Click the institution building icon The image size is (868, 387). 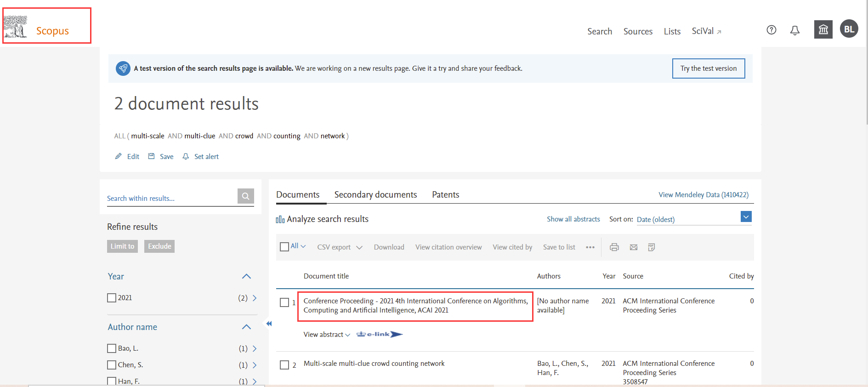pos(823,29)
